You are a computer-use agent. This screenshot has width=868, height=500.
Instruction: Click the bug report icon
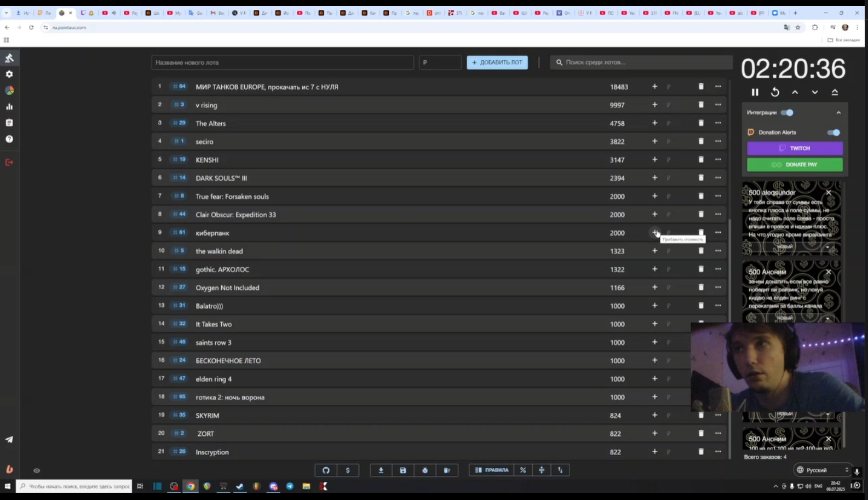click(x=425, y=470)
